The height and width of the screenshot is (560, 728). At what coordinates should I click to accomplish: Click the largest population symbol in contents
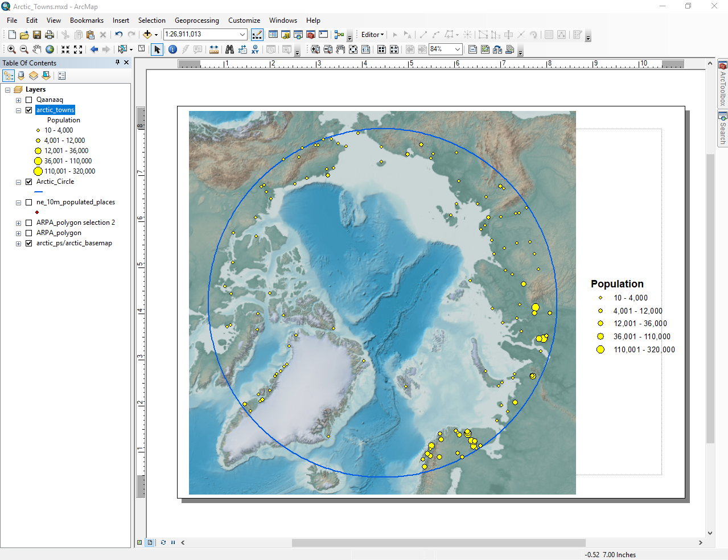pos(38,171)
